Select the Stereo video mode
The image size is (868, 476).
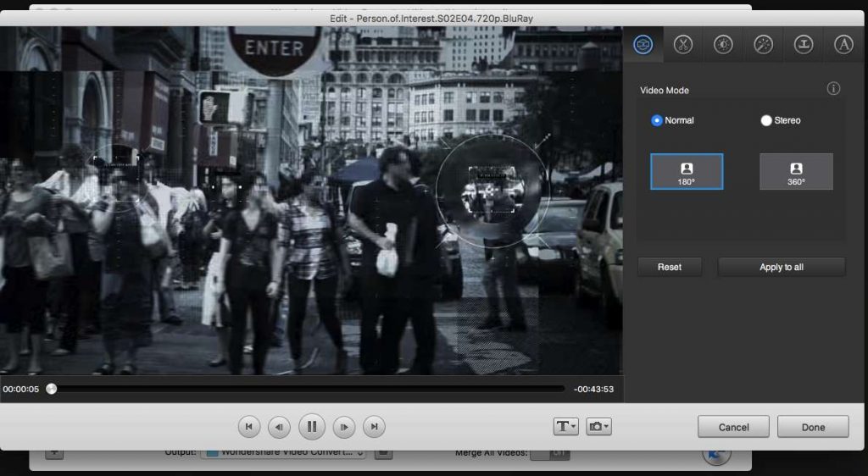[x=766, y=120]
